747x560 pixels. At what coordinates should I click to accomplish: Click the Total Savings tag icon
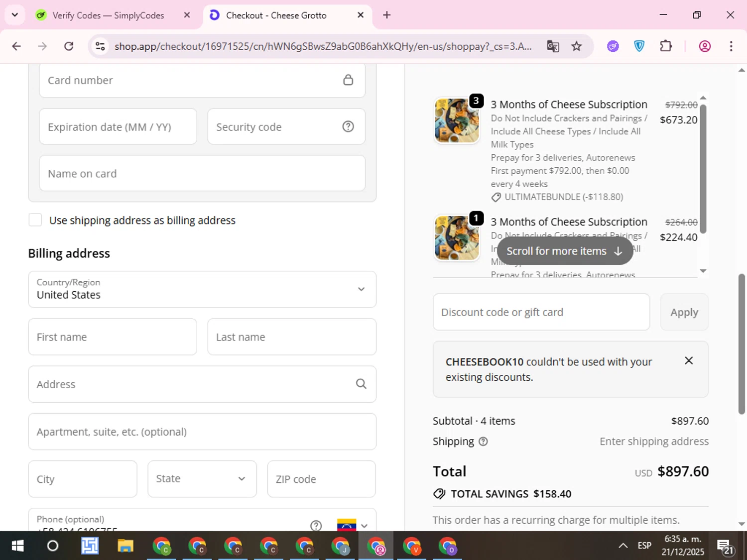click(x=439, y=494)
